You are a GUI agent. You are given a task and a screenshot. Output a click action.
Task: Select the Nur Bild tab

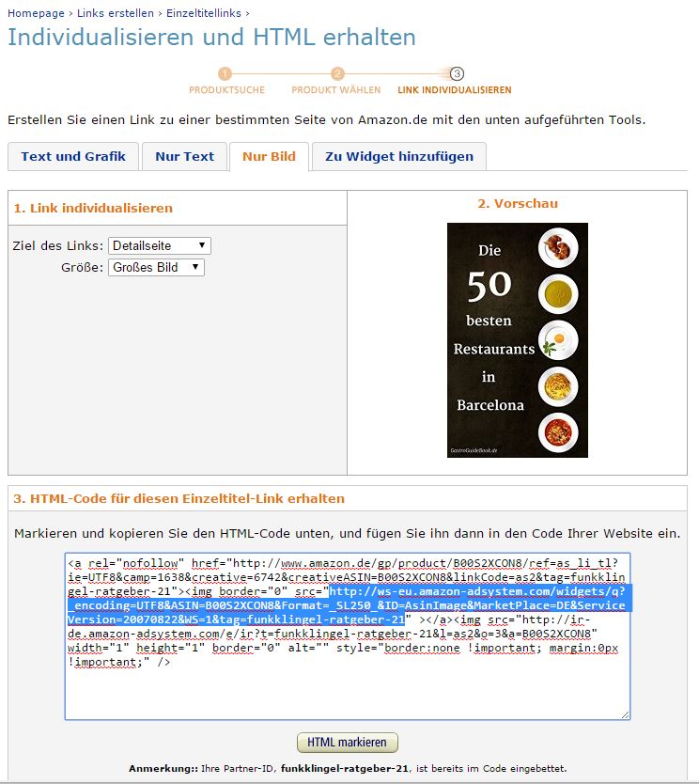[x=270, y=156]
